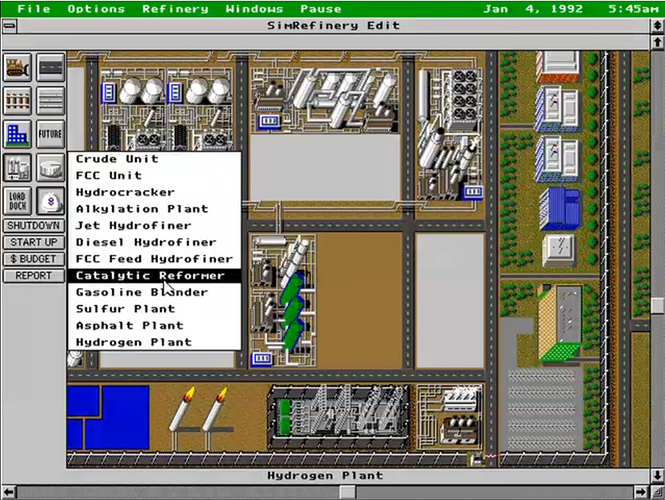The width and height of the screenshot is (665, 500).
Task: Click the zoom box on the title bar
Action: 657,26
